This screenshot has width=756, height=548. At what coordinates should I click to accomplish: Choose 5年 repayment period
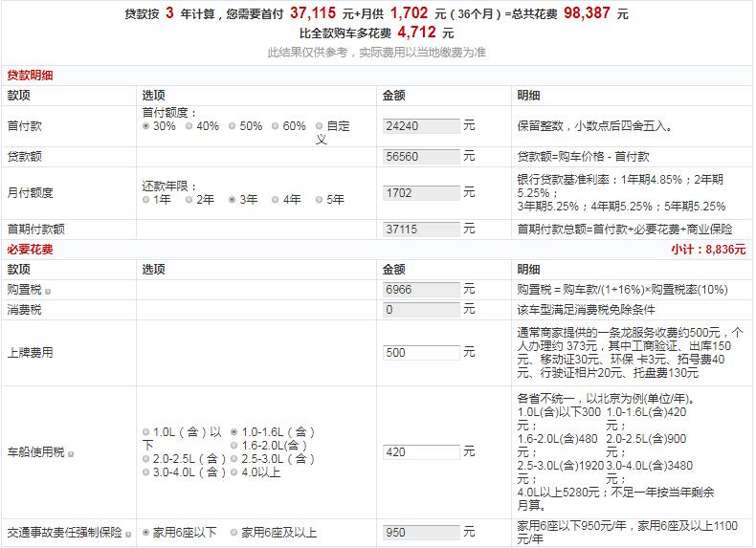tap(319, 200)
